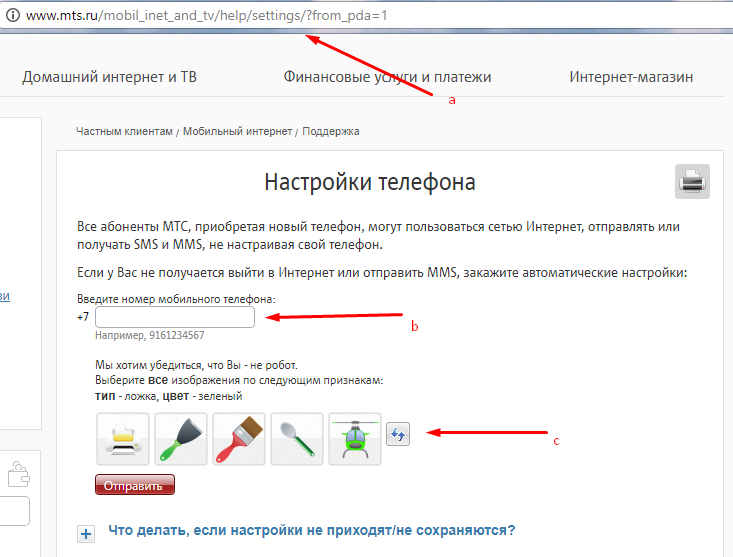Select the printer captcha image

pyautogui.click(x=123, y=439)
